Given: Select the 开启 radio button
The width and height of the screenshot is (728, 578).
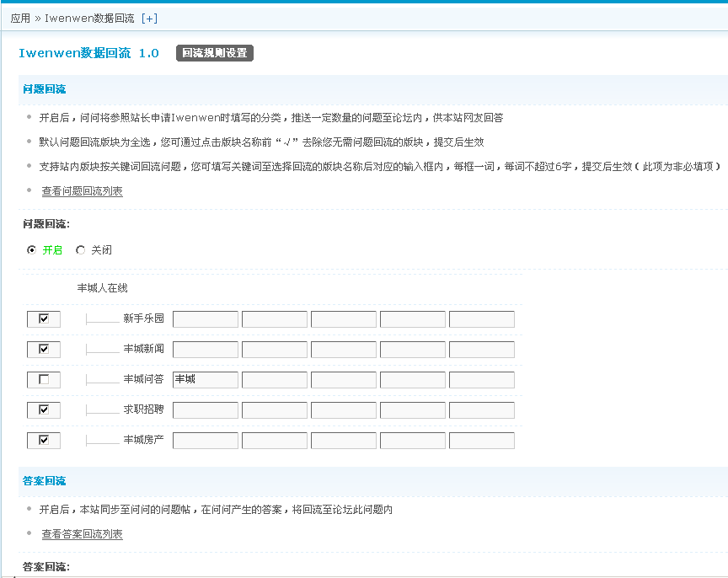Looking at the screenshot, I should [x=31, y=250].
